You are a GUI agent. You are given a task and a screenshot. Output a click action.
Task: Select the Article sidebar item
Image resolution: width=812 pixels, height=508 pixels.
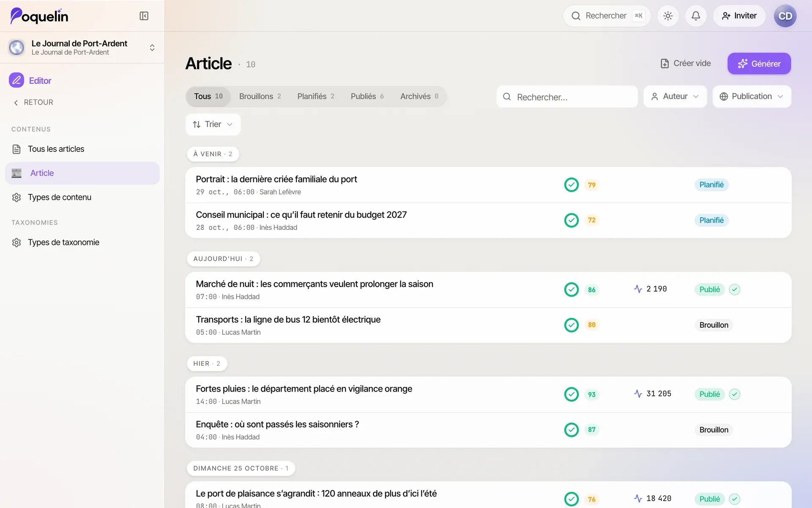[82, 173]
